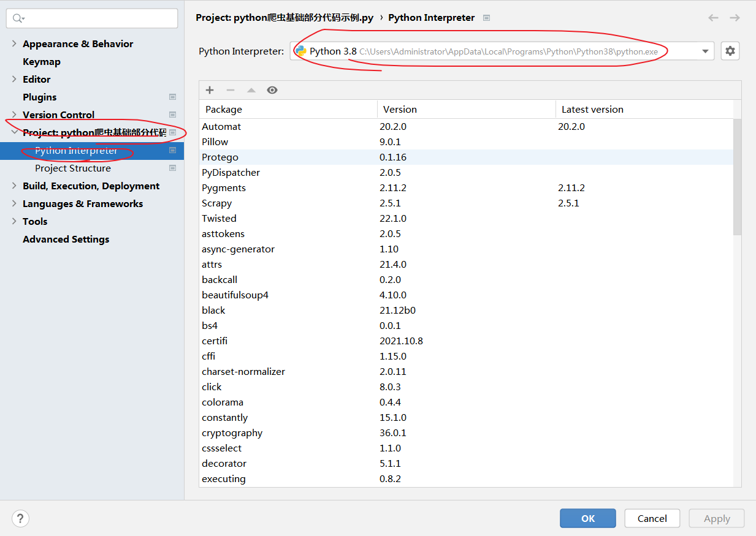The height and width of the screenshot is (536, 756).
Task: Expand the Version Control section
Action: [14, 115]
